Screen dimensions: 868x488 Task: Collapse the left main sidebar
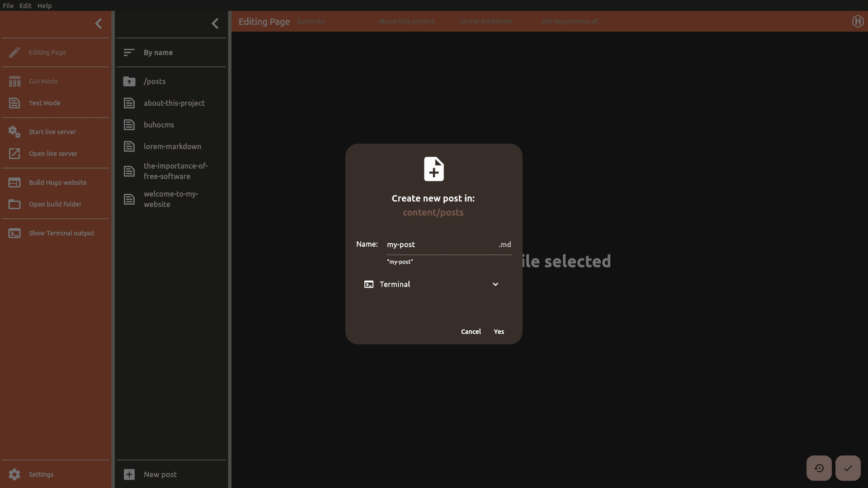99,23
